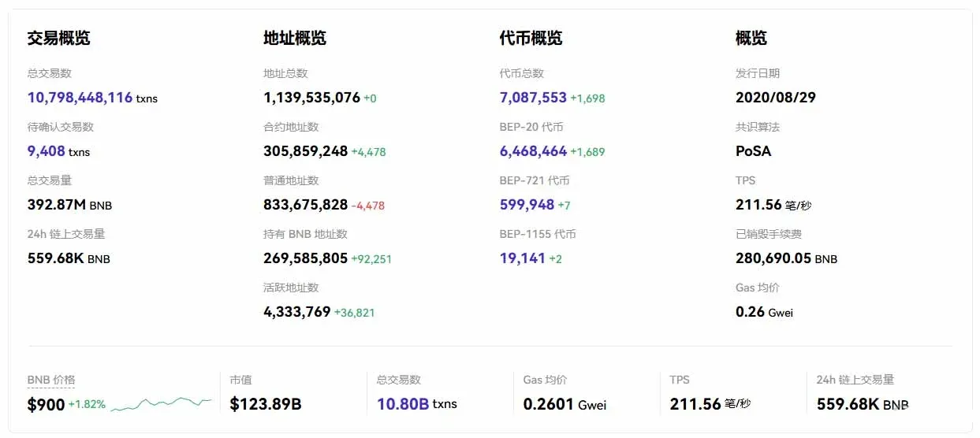Open BEP-1155 token count 19,141
This screenshot has width=980, height=438.
[x=523, y=258]
